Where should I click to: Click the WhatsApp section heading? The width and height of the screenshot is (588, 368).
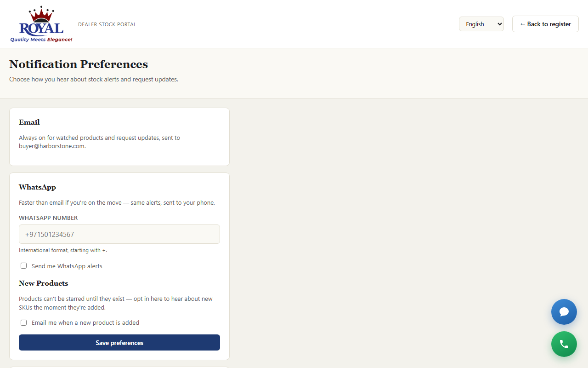[x=37, y=187]
